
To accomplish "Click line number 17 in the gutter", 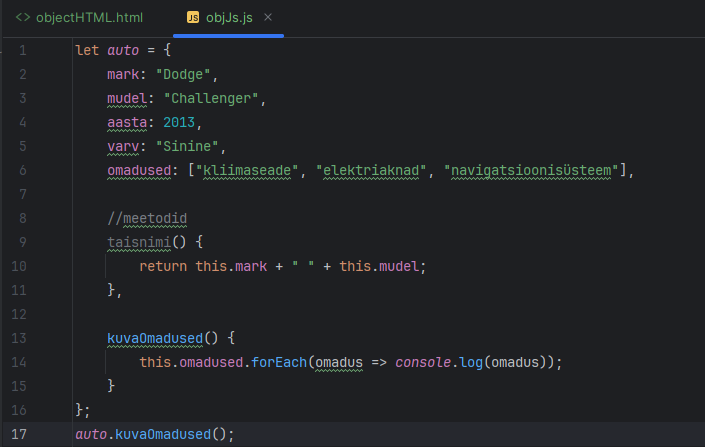I will [22, 434].
